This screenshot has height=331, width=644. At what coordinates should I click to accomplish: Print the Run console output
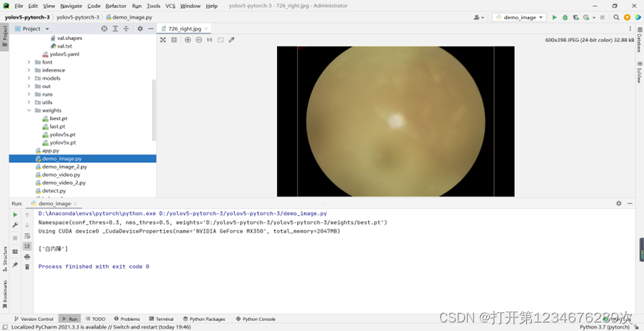(x=27, y=257)
